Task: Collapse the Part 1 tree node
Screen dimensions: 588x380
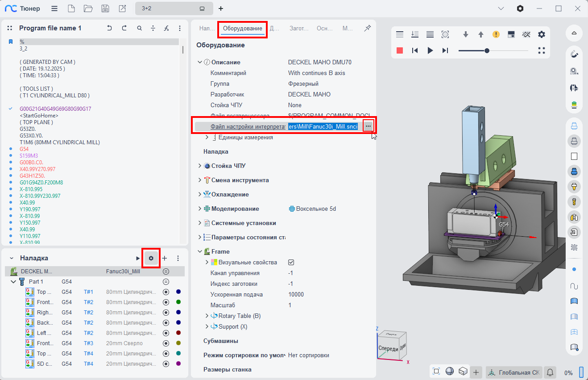Action: click(13, 282)
